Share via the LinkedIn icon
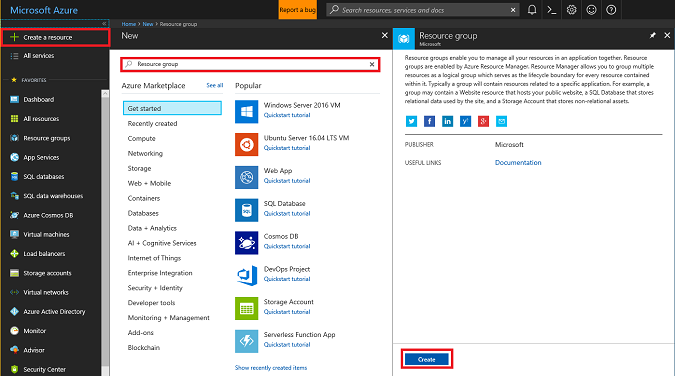Image resolution: width=675 pixels, height=376 pixels. 447,121
